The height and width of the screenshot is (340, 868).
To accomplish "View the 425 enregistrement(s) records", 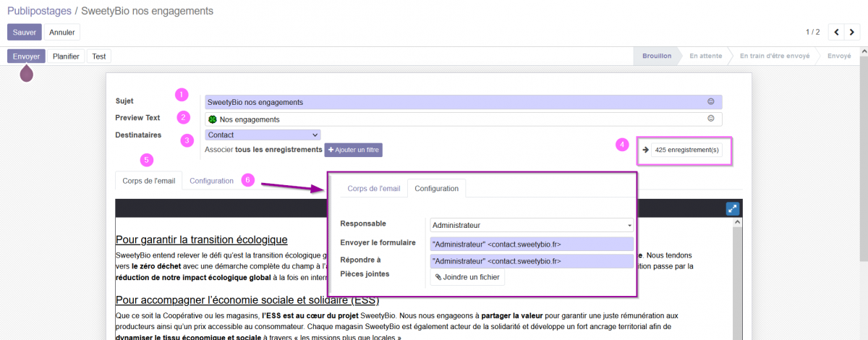I will (688, 150).
